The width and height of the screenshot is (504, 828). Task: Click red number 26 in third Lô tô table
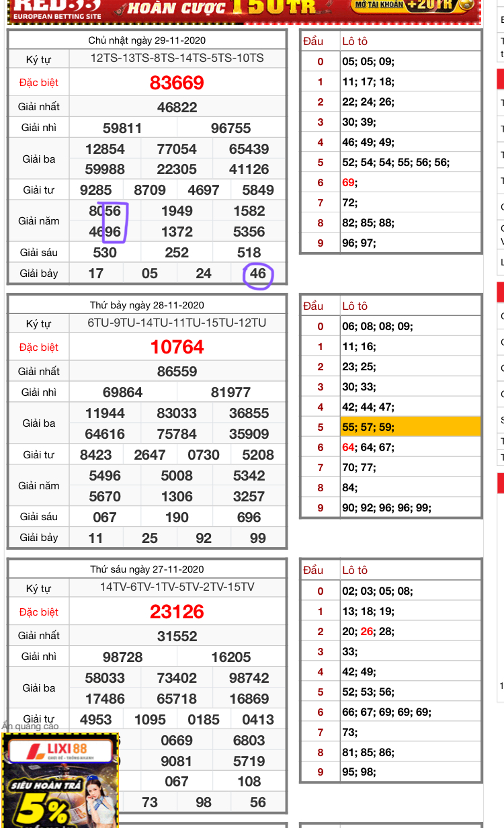click(x=366, y=631)
